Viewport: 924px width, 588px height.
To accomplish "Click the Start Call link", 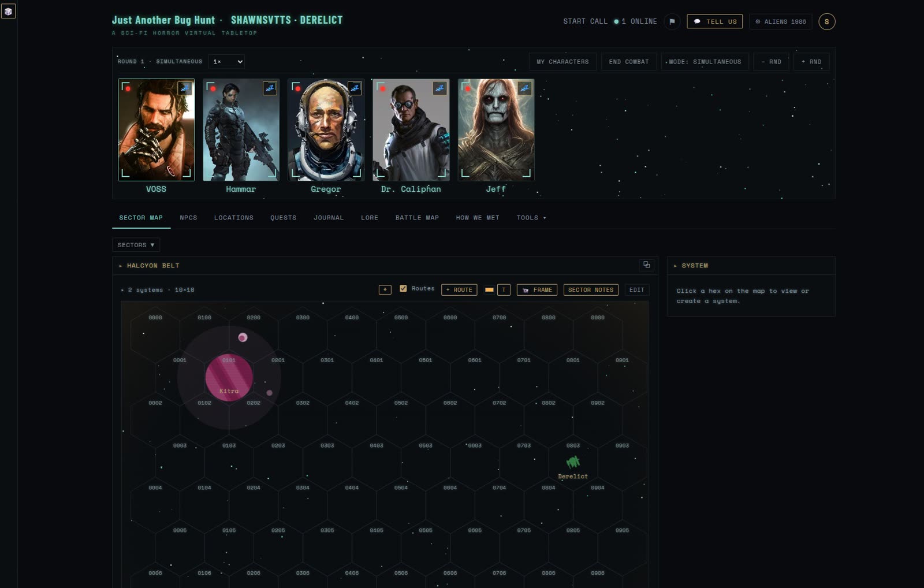I will click(586, 21).
